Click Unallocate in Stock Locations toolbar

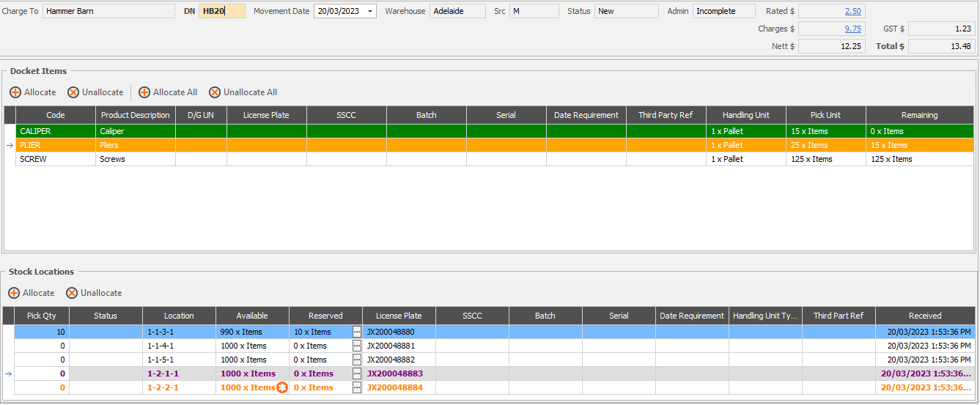point(94,293)
